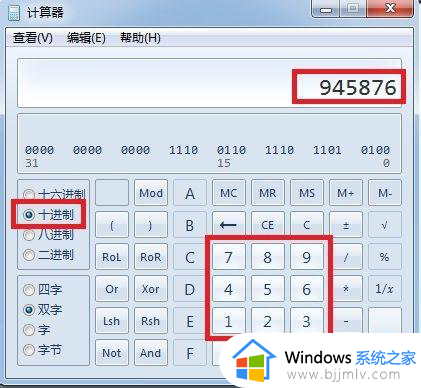Click the Not bitwise button
The image size is (421, 388).
[112, 353]
